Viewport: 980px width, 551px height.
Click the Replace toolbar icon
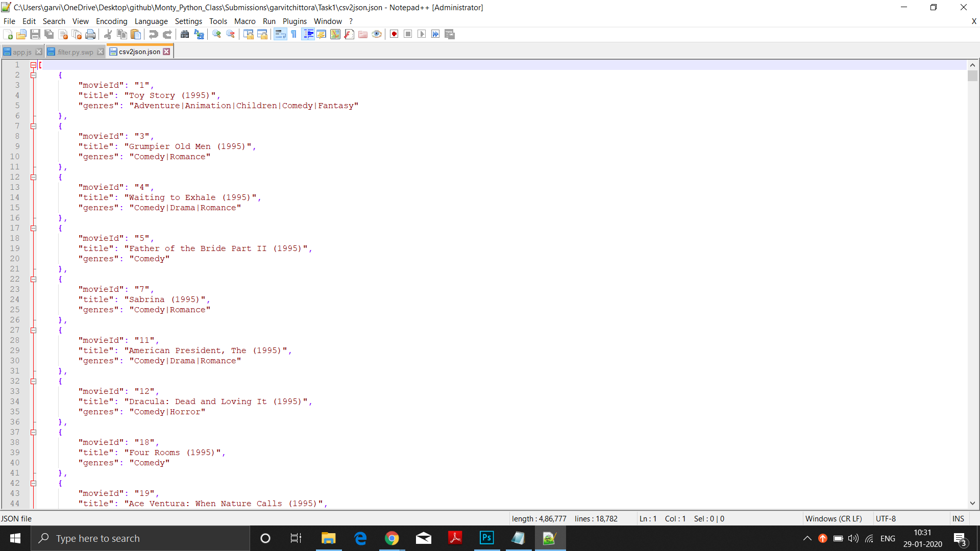pyautogui.click(x=199, y=34)
